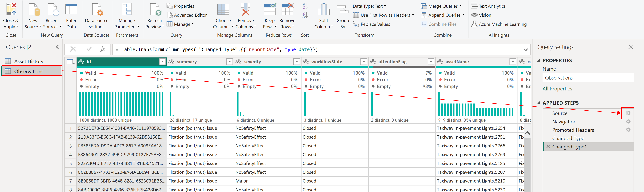
Task: Click the Advanced Editor icon
Action: [x=170, y=15]
